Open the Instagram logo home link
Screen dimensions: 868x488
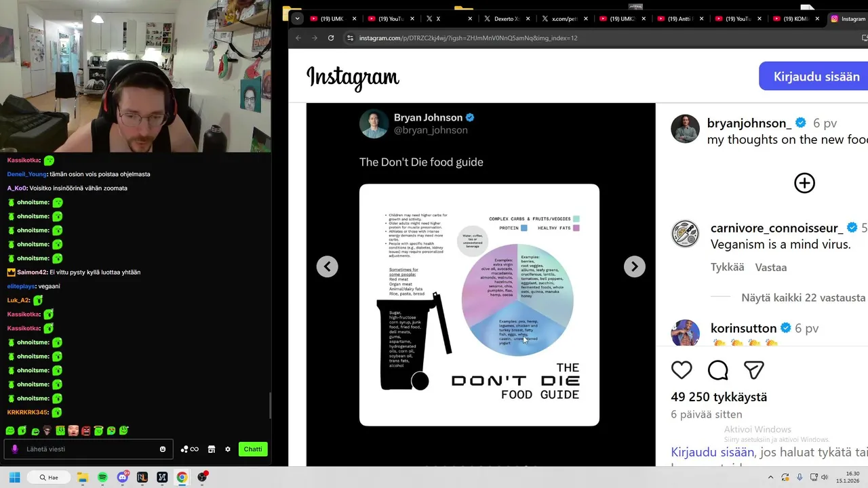click(x=353, y=77)
